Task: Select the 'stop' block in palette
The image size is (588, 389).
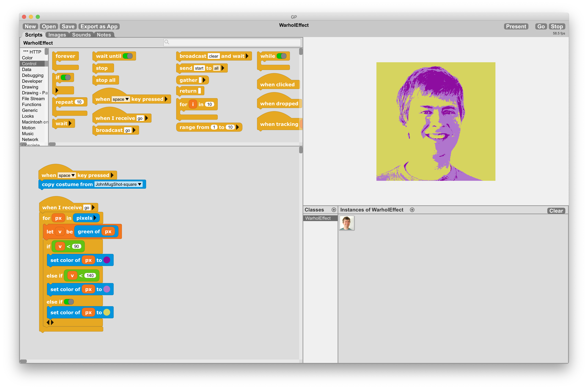Action: click(103, 68)
